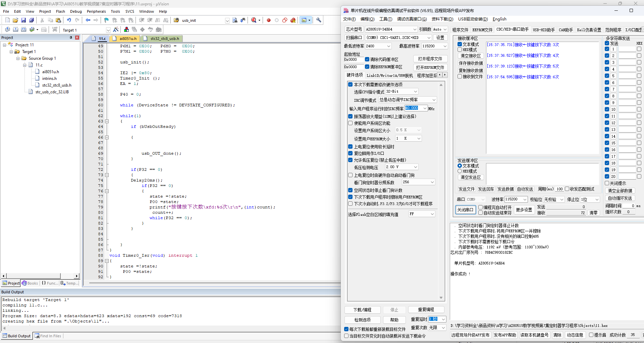Rebuild all target files via toolbar icon

(x=23, y=30)
